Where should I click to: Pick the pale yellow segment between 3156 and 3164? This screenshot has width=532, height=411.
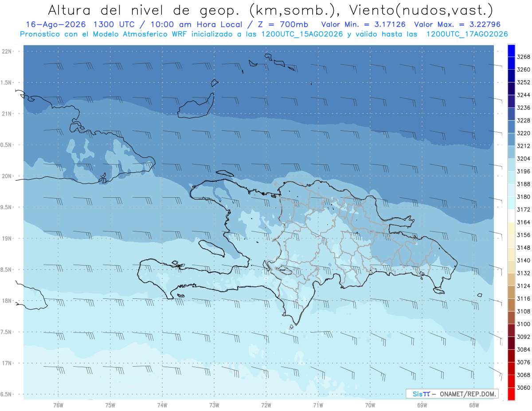[511, 228]
